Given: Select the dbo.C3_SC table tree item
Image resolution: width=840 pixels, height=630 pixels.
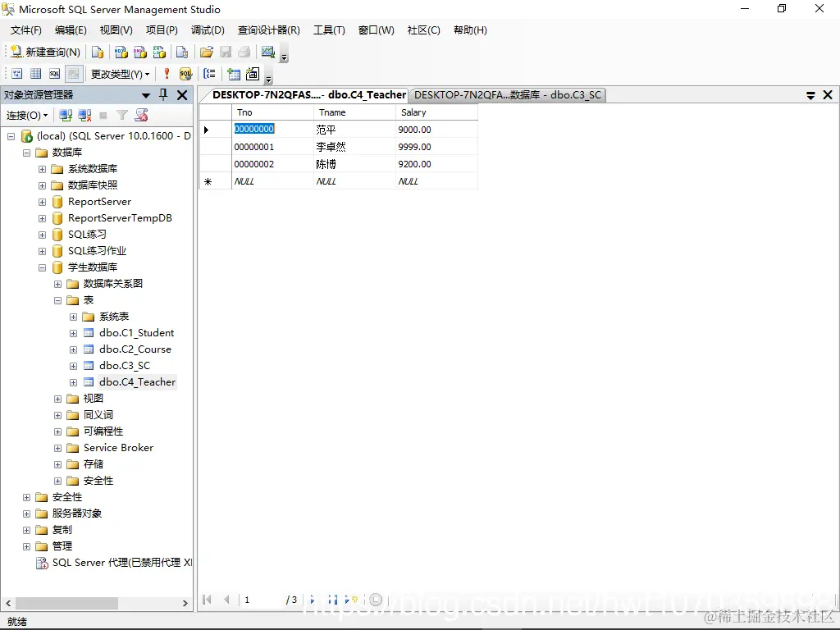Looking at the screenshot, I should click(x=125, y=366).
